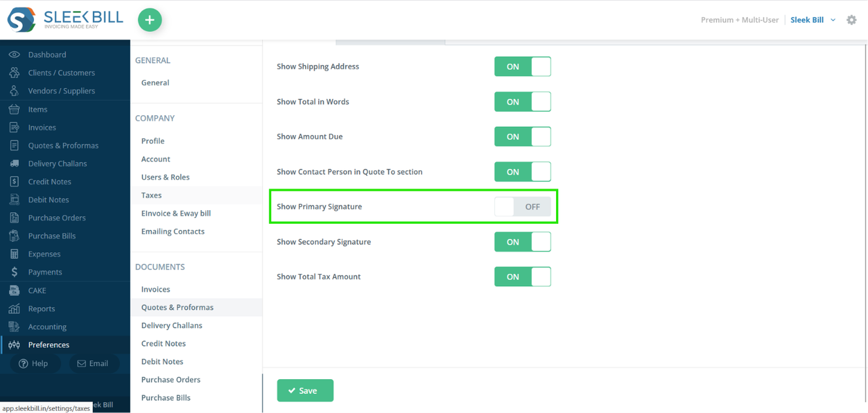The image size is (868, 413).
Task: Click the Help button
Action: click(x=33, y=363)
